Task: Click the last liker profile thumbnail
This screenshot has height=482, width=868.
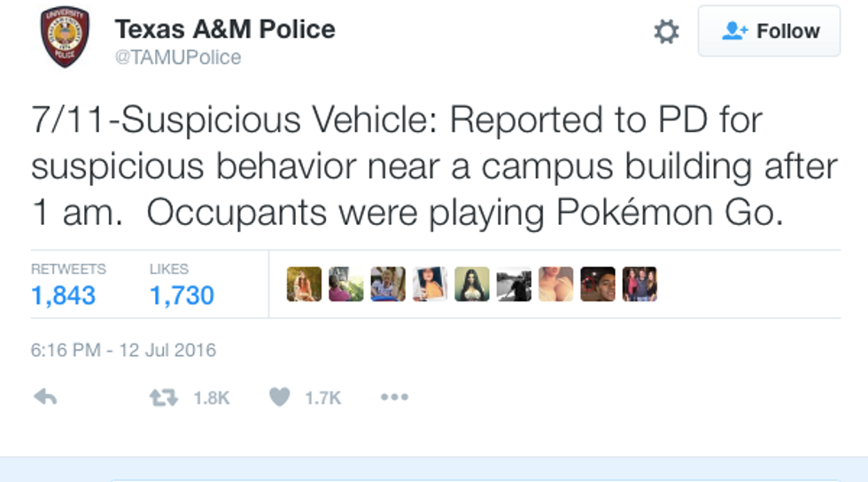Action: pos(639,284)
